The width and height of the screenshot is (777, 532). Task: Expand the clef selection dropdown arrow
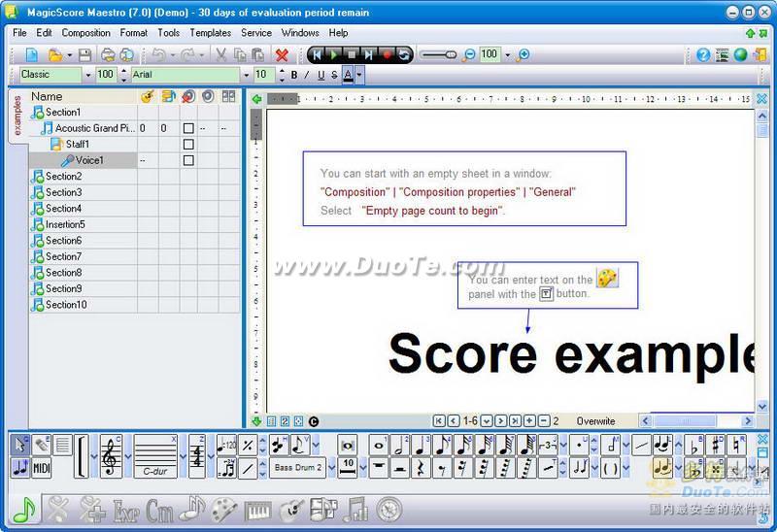coord(127,456)
